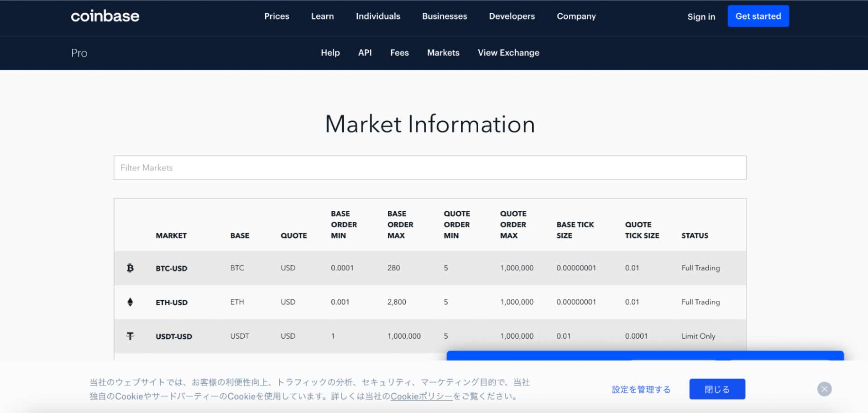
Task: Click the View Exchange link
Action: coord(508,53)
